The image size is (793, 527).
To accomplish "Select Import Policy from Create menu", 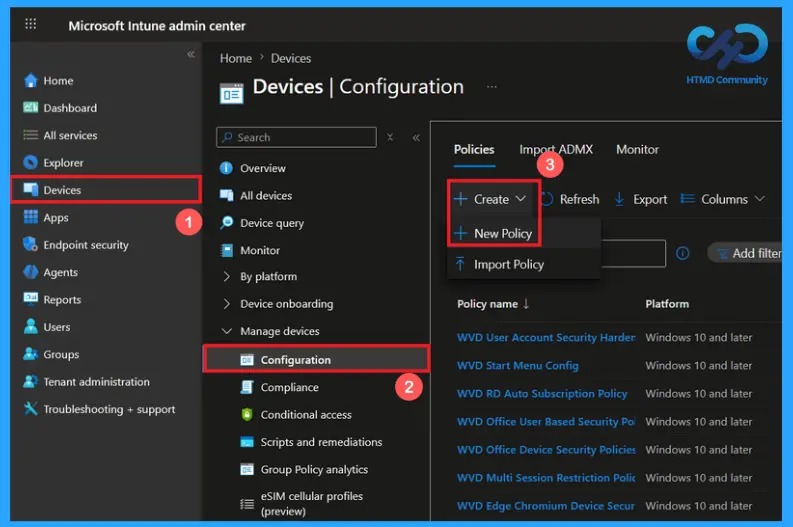I will click(x=523, y=264).
